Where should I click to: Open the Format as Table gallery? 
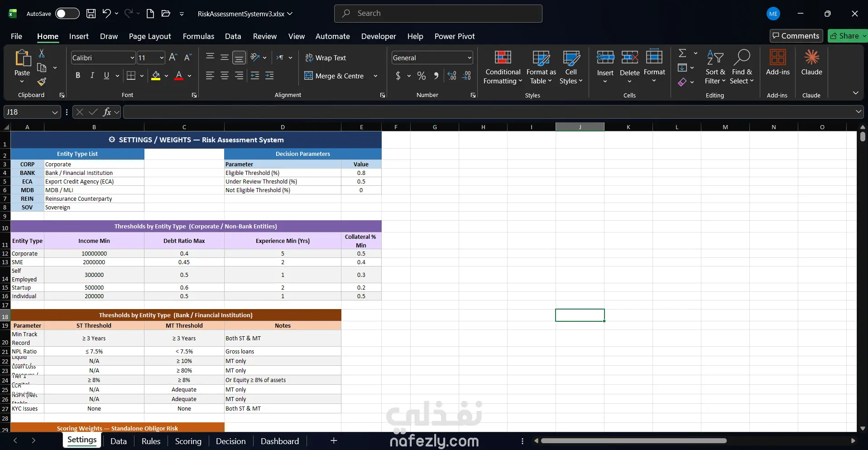click(541, 67)
